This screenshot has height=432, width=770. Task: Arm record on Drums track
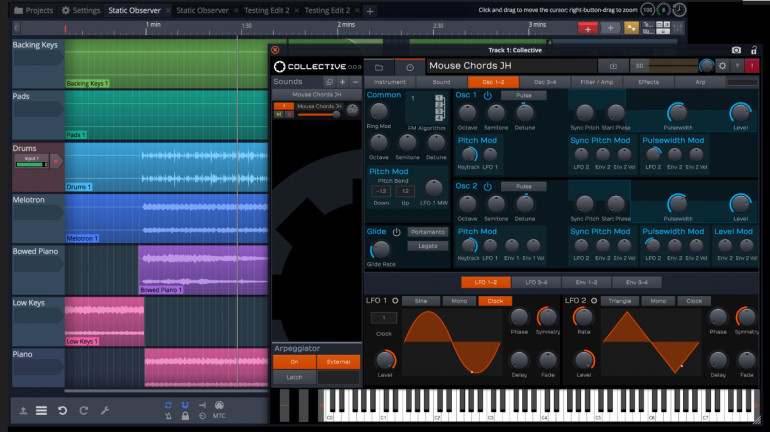point(55,161)
